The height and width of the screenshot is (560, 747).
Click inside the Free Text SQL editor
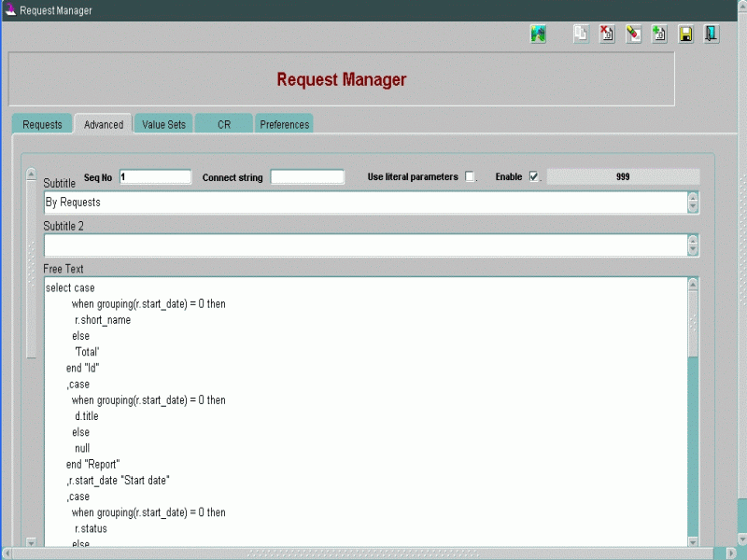point(364,411)
